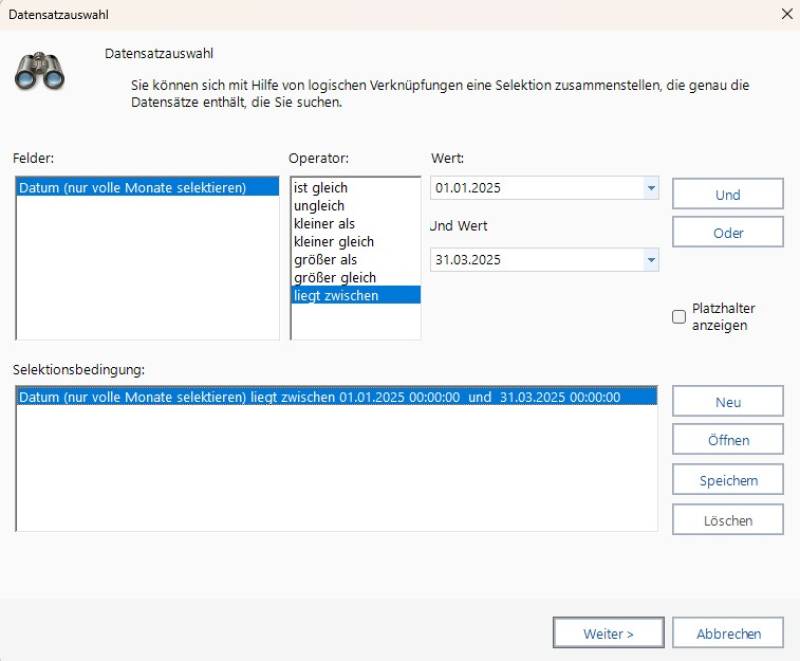Delete condition using Löschen button

727,520
